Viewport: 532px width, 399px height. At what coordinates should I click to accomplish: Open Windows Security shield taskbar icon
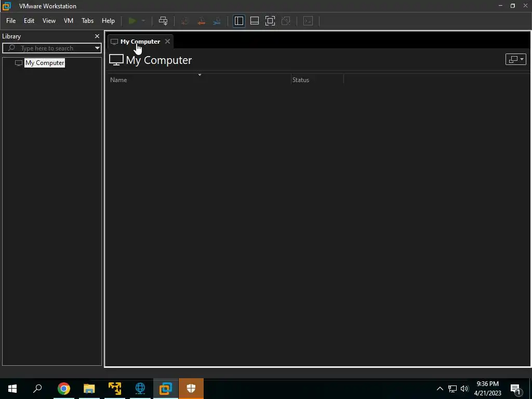[191, 389]
